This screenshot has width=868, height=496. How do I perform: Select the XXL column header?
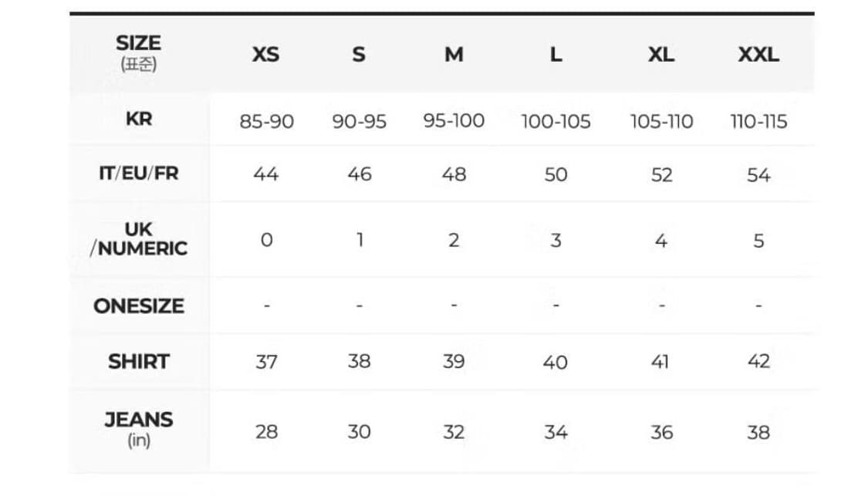pyautogui.click(x=758, y=55)
